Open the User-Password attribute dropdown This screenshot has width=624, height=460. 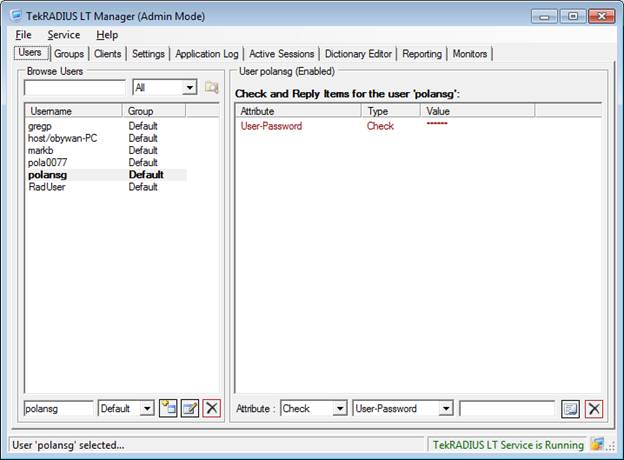446,409
